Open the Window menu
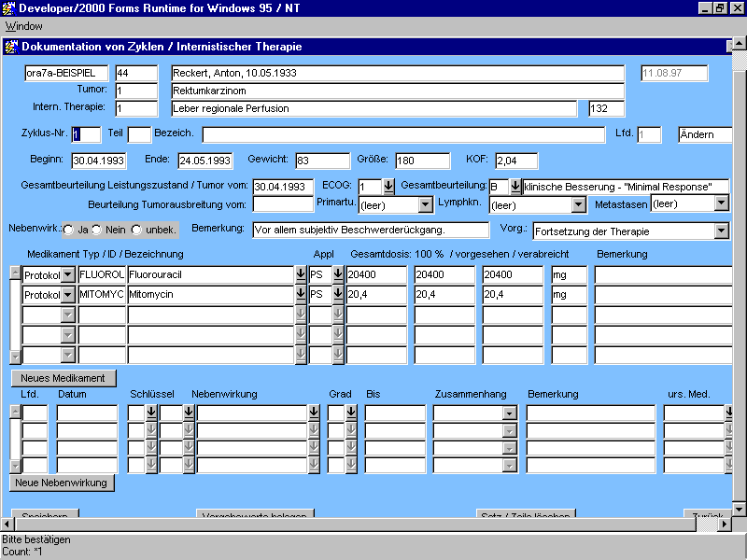The height and width of the screenshot is (560, 747). [24, 26]
